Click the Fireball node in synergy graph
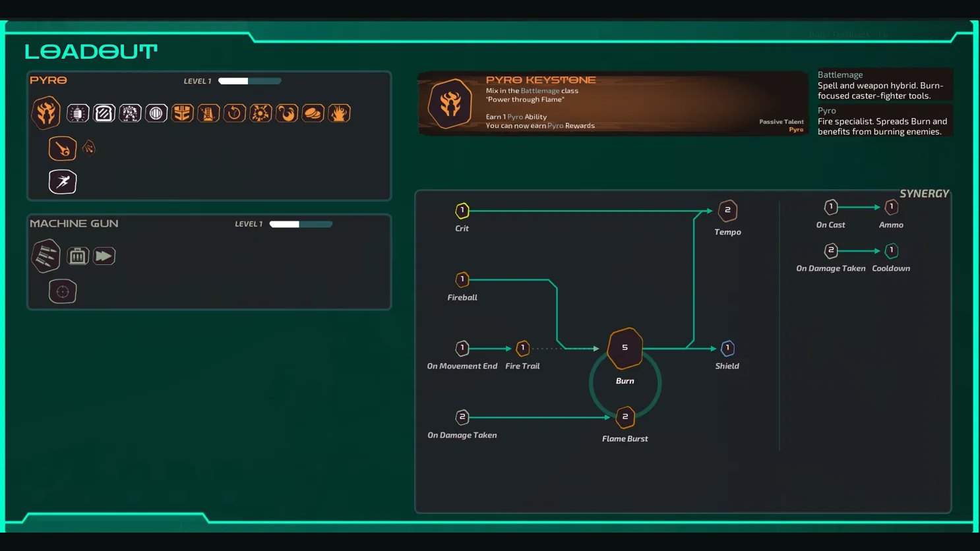Viewport: 980px width, 551px height. [x=462, y=279]
